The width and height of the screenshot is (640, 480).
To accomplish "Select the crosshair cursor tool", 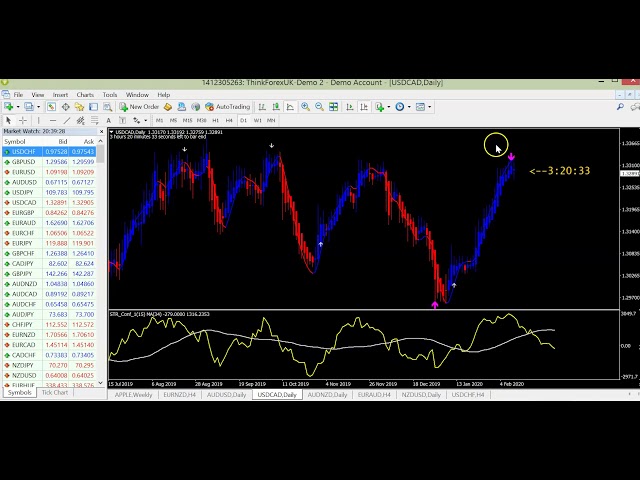I will click(22, 120).
